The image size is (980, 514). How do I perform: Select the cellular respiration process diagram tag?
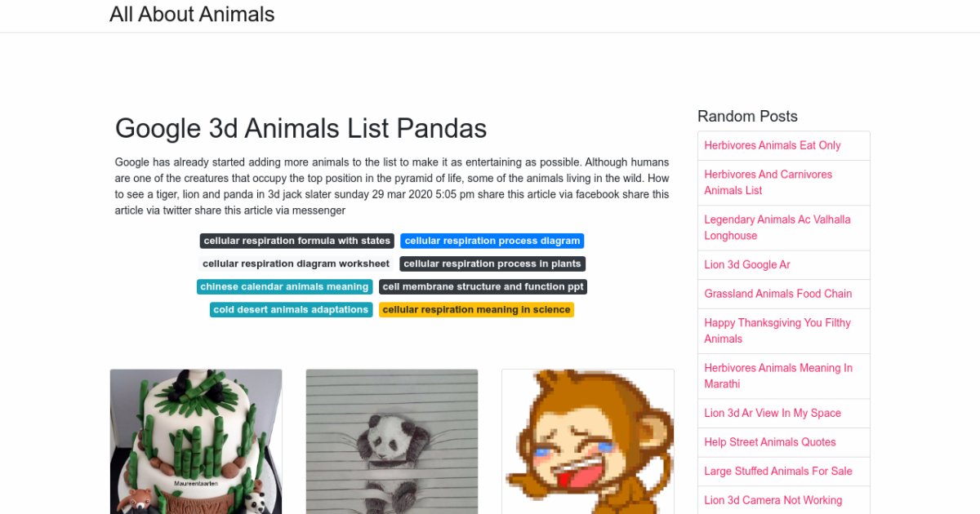pyautogui.click(x=492, y=241)
